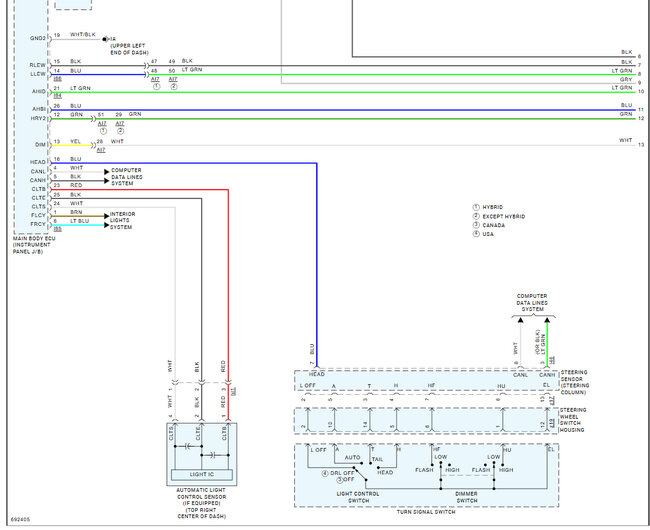650x530 pixels.
Task: Click the CLTE pin label on main body ECU
Action: (39, 198)
